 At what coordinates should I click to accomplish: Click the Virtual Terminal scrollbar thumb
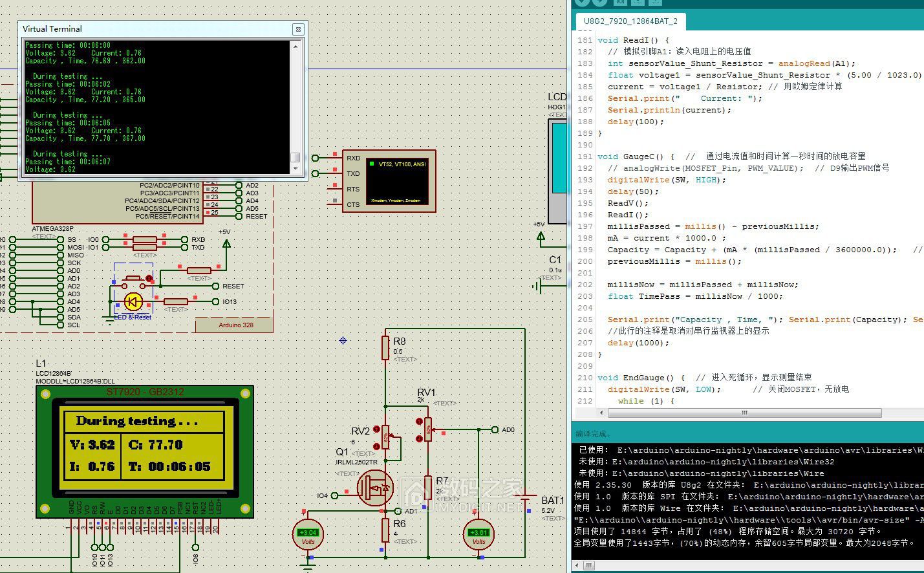(x=295, y=157)
